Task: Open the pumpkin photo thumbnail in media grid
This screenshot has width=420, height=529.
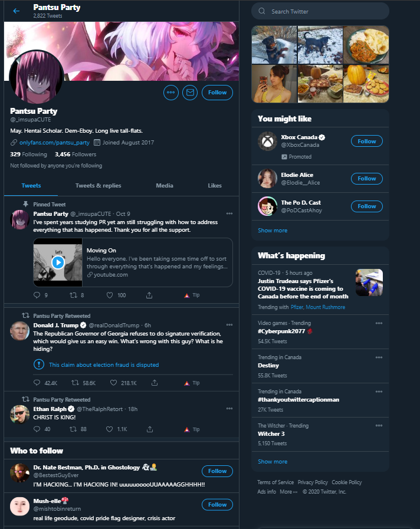Action: pyautogui.click(x=366, y=84)
